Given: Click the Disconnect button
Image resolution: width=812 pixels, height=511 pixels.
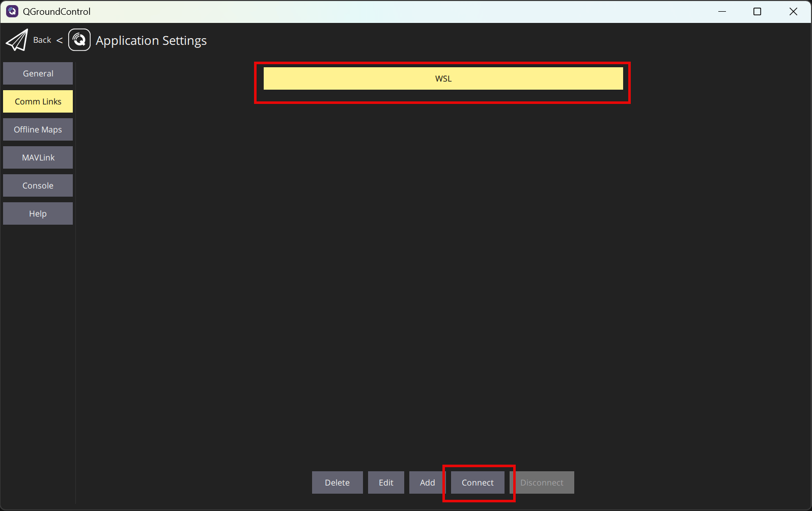Looking at the screenshot, I should click(x=542, y=482).
